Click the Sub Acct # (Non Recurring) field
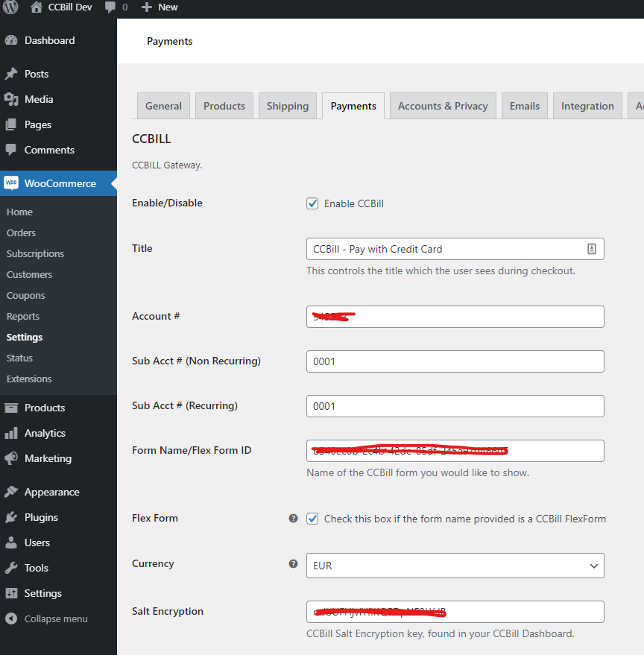 point(455,361)
